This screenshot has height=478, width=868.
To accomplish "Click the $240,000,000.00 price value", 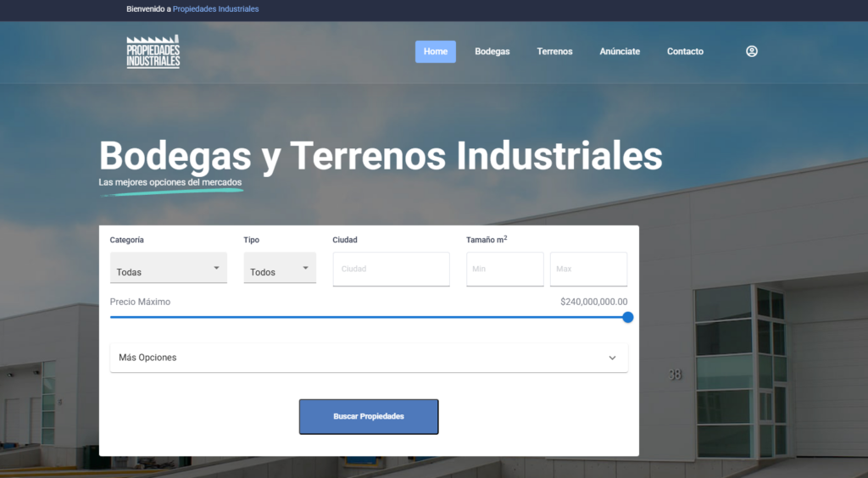I will (594, 302).
